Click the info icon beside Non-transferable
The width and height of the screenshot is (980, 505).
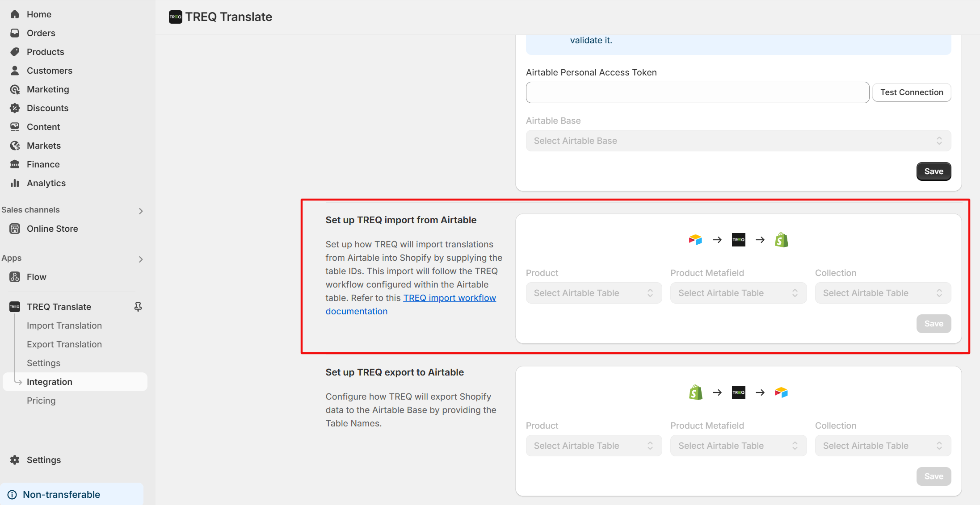point(12,495)
